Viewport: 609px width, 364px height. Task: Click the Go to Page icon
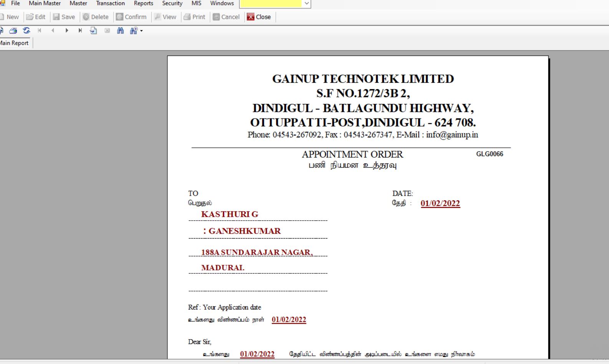[93, 31]
